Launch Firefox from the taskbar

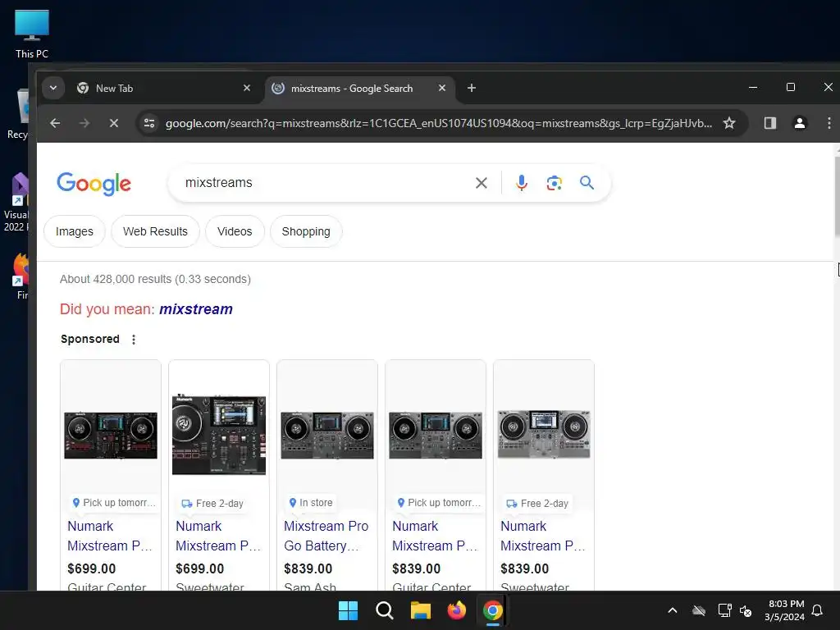point(456,610)
